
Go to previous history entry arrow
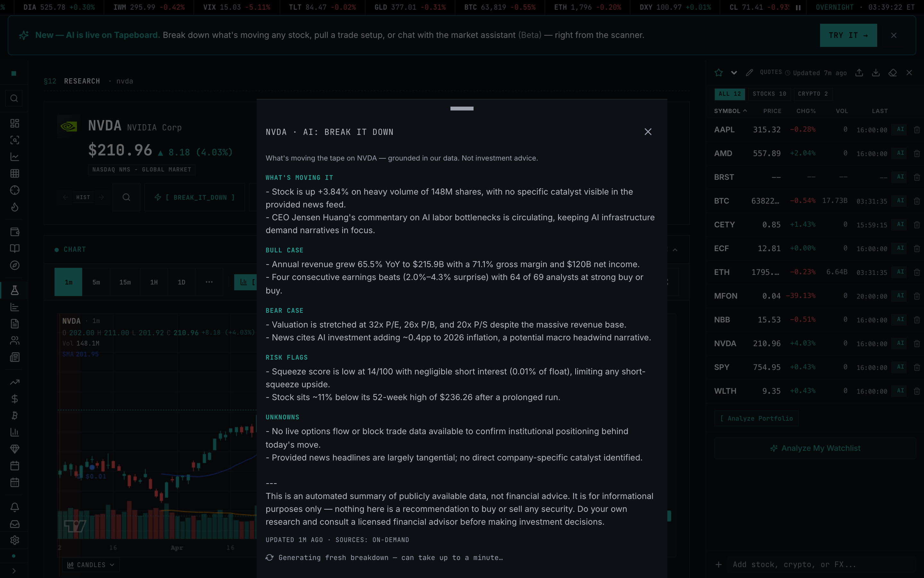[x=66, y=197]
